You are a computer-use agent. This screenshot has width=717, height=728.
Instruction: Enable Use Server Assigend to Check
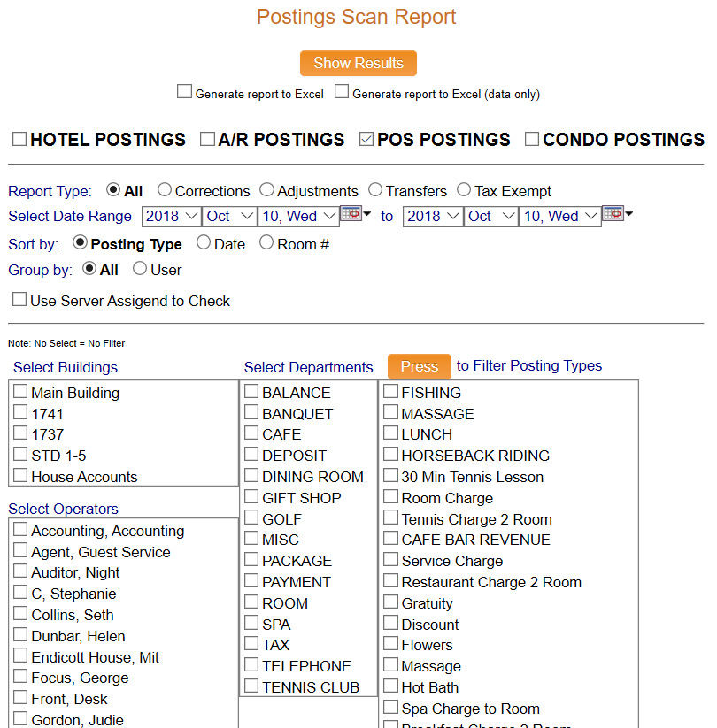click(x=19, y=299)
